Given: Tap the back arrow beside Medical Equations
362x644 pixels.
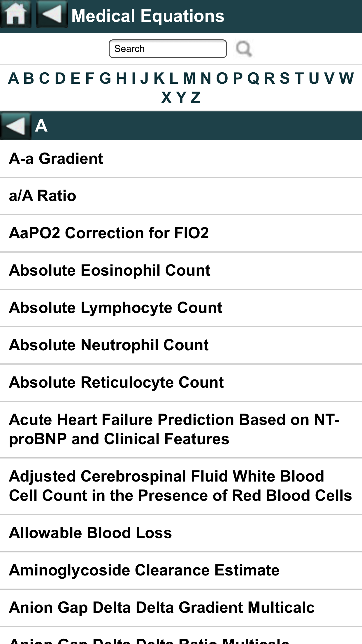Looking at the screenshot, I should pyautogui.click(x=52, y=14).
